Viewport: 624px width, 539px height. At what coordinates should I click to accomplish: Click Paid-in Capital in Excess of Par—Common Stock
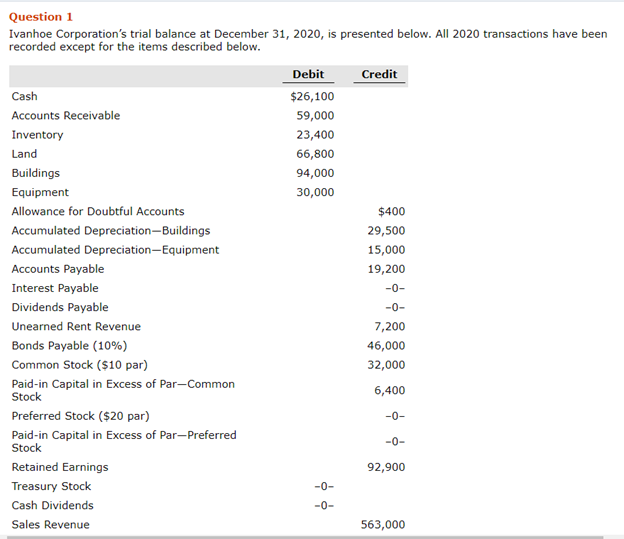pos(123,390)
